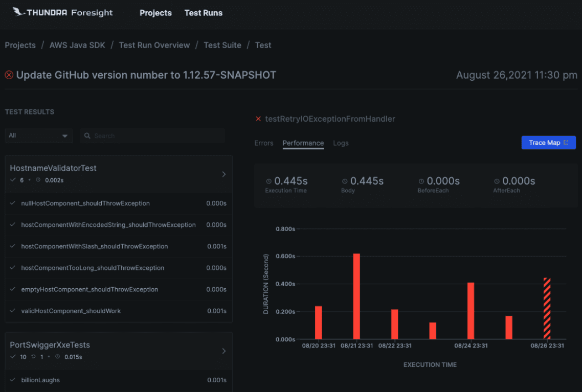Click the retry count icon under PortSwiggerXxeTests
Viewport: 582px width, 392px height.
(33, 357)
